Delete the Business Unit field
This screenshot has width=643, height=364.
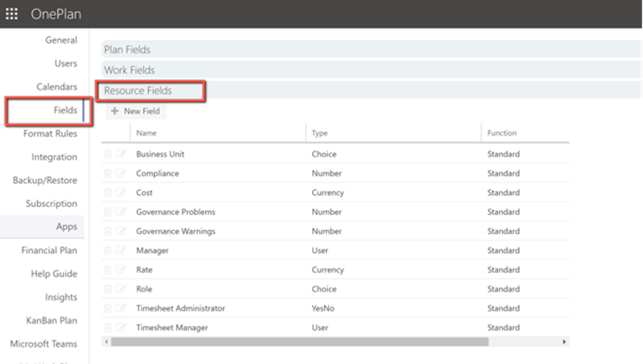[107, 154]
